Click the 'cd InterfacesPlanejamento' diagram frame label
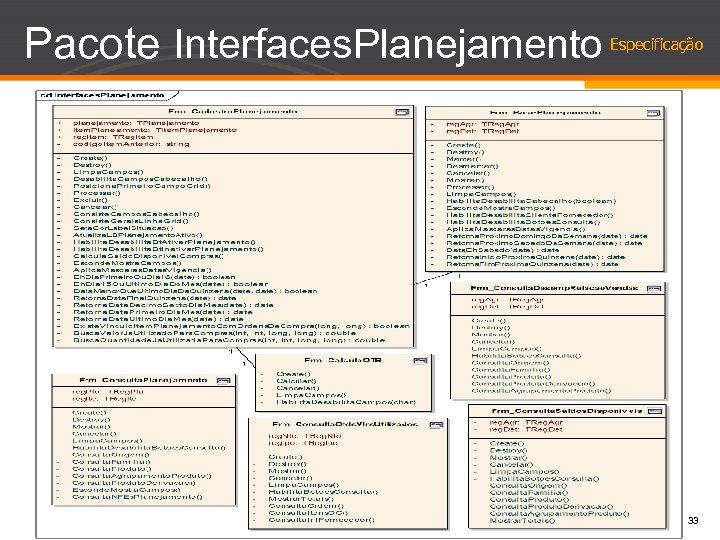 point(102,95)
